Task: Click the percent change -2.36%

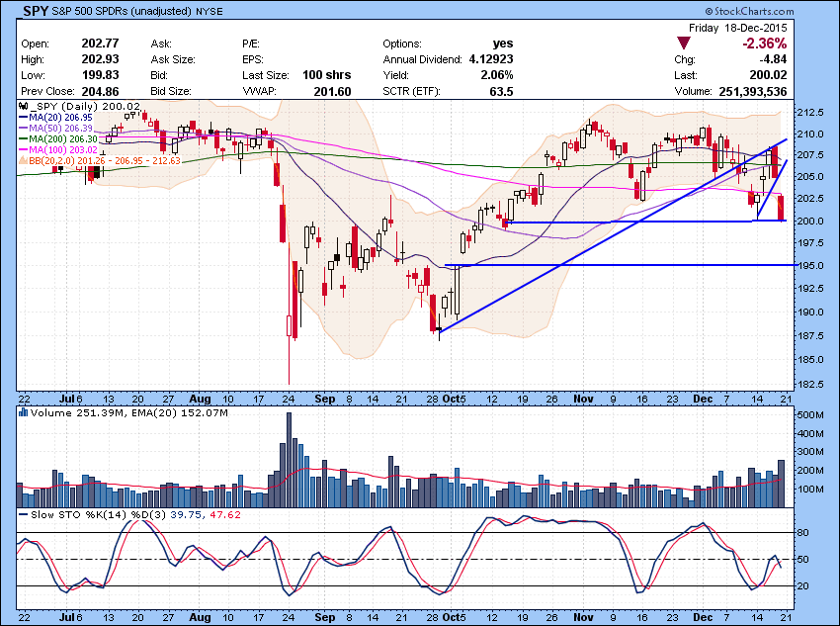Action: pyautogui.click(x=765, y=44)
